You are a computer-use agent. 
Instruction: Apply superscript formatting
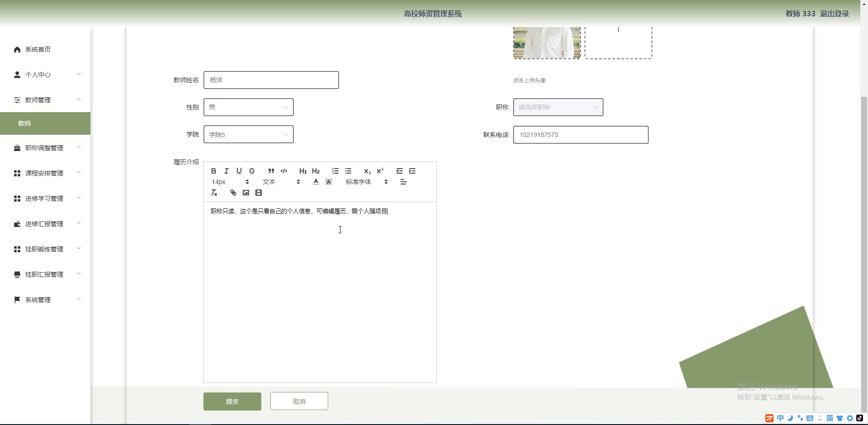pyautogui.click(x=380, y=171)
